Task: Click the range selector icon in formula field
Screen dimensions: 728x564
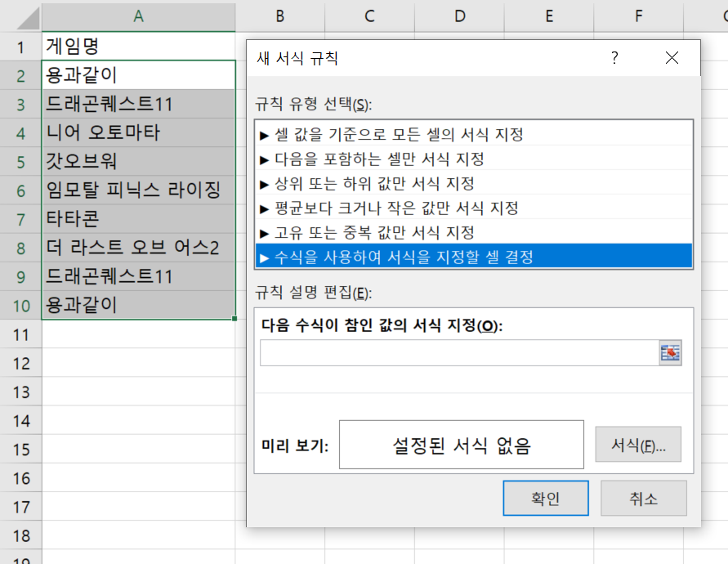Action: 670,352
